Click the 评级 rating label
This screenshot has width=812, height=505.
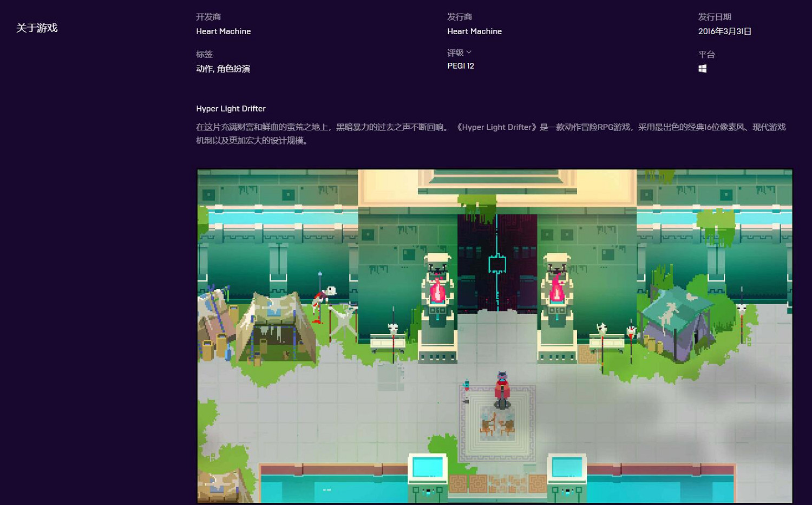[x=455, y=53]
